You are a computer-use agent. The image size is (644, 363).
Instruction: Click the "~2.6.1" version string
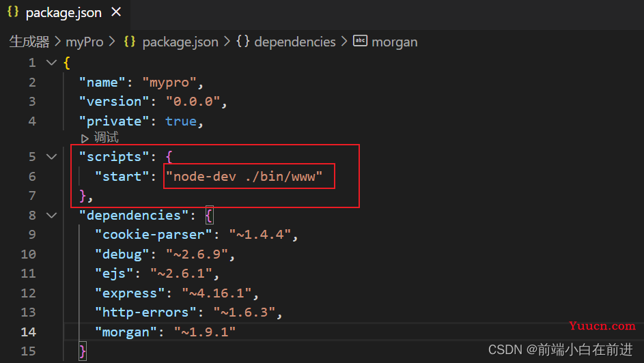click(x=182, y=273)
